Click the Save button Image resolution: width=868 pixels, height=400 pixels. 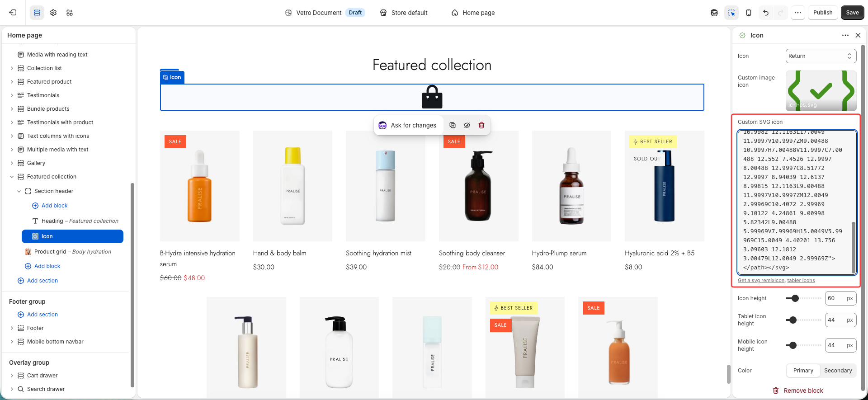coord(852,13)
